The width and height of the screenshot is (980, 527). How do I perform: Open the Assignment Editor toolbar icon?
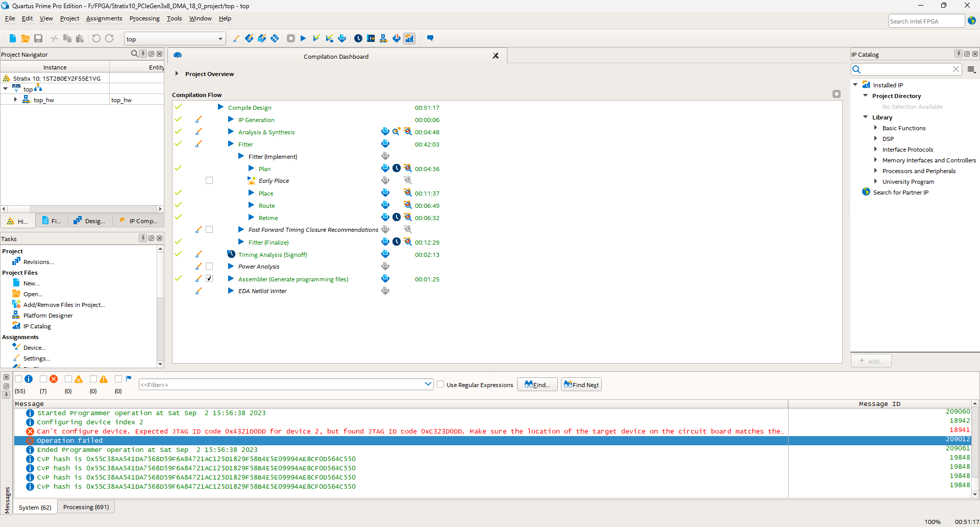[x=235, y=38]
